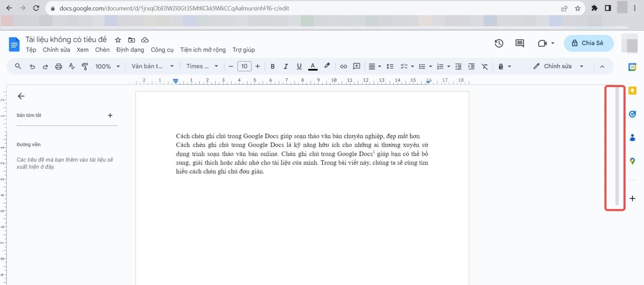Open the Xem menu

click(x=83, y=50)
